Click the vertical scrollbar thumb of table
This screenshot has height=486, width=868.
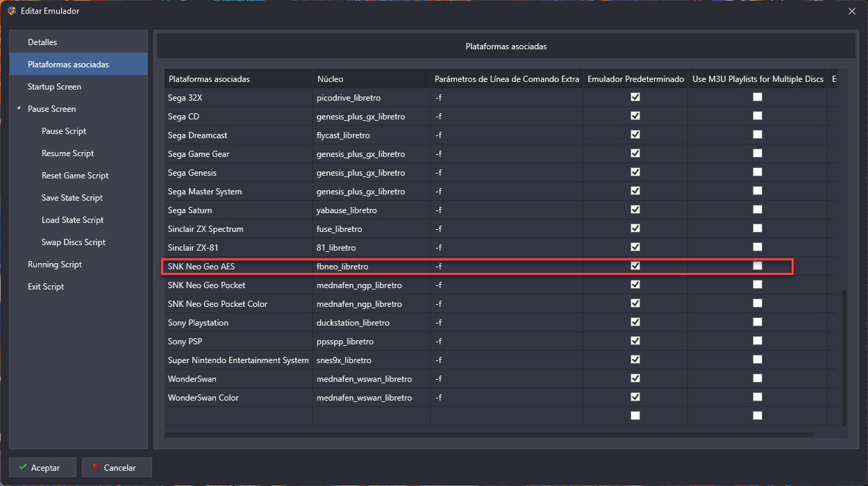coord(844,358)
